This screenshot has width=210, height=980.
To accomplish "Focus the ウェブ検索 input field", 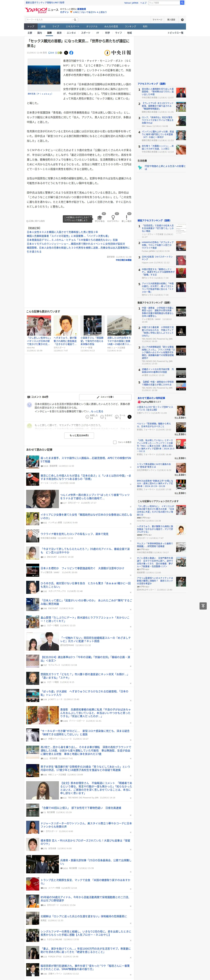I will [164, 3].
